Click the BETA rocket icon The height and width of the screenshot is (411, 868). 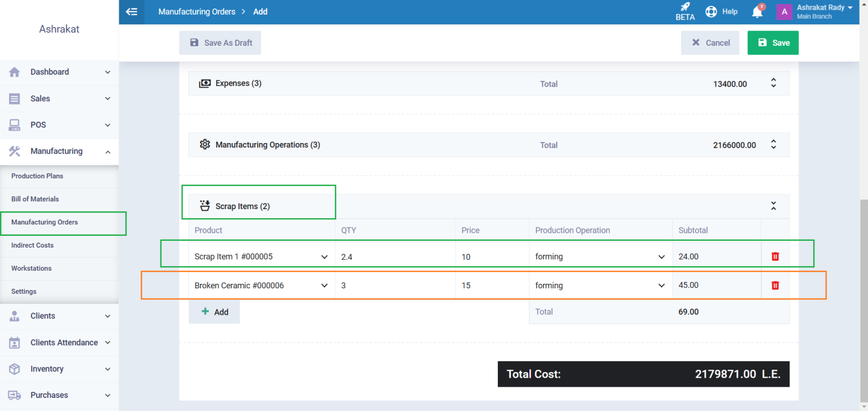(684, 8)
